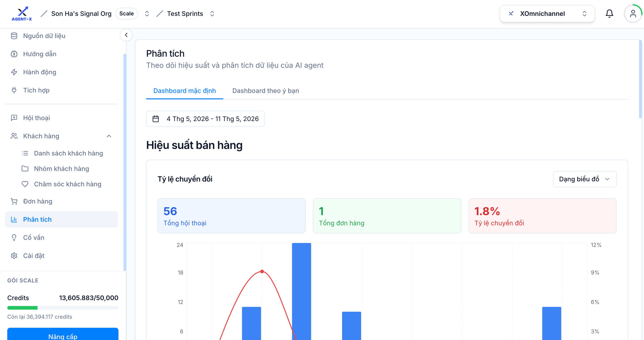The width and height of the screenshot is (644, 340).
Task: Click the 1 Tổng đơn hàng card
Action: pos(387,216)
